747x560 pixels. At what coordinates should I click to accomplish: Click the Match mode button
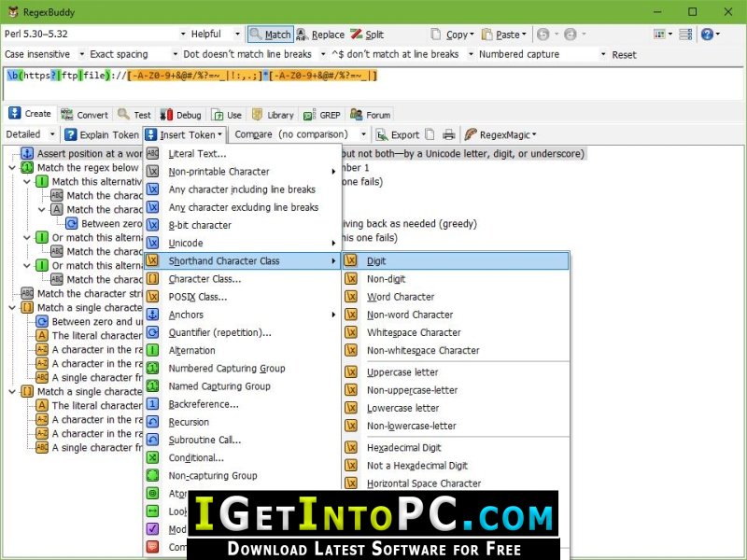pos(270,35)
